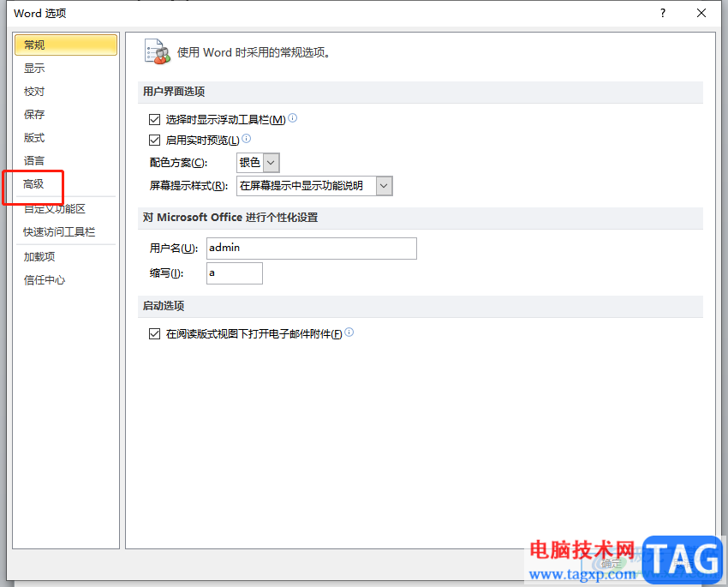Image resolution: width=728 pixels, height=587 pixels.
Task: Open 自定义功能区 settings
Action: pyautogui.click(x=55, y=209)
